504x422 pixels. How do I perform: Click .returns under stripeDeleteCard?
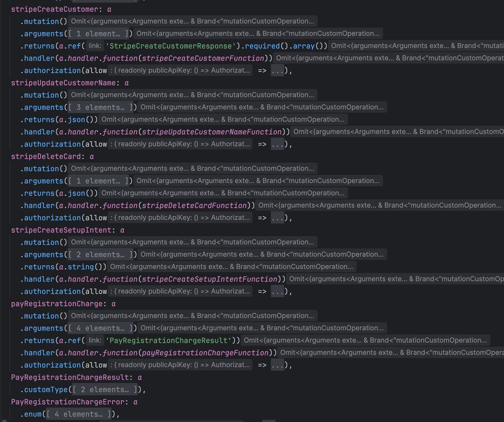pos(37,193)
